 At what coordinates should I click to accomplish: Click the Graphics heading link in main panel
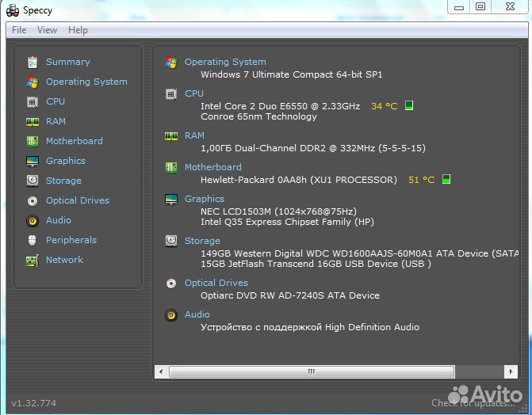[204, 199]
